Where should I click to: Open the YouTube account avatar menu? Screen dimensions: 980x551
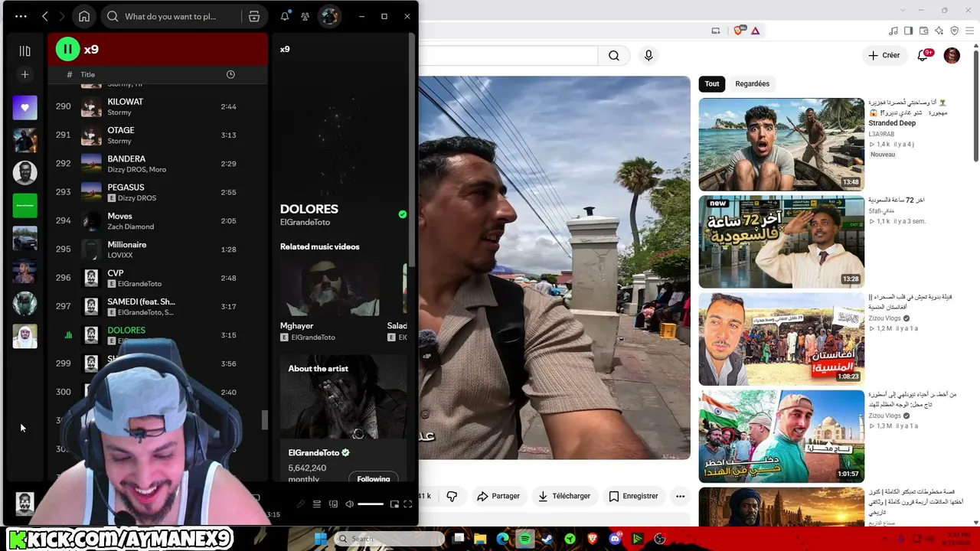click(x=952, y=55)
